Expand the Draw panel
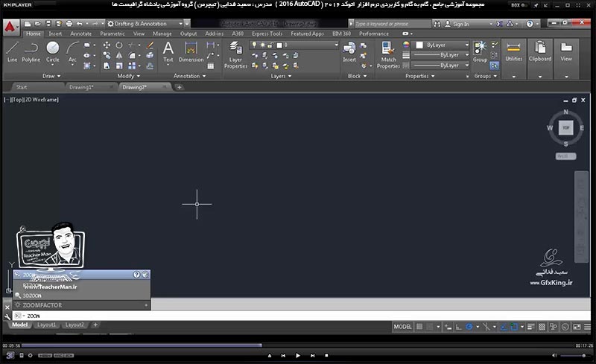The width and height of the screenshot is (596, 364). 51,76
